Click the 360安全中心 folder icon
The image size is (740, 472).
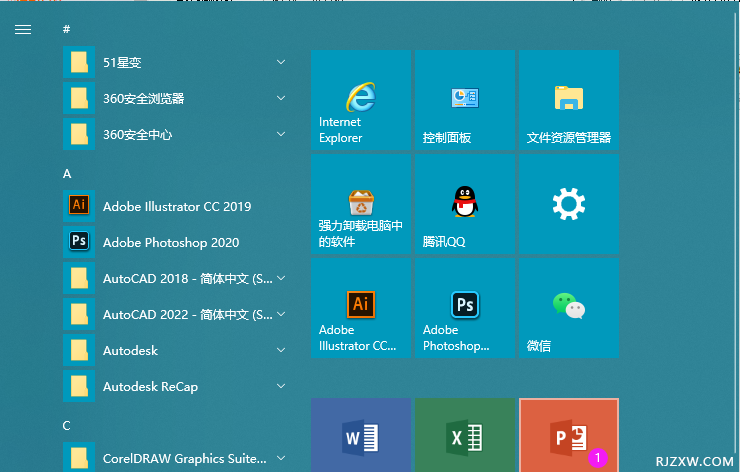[x=79, y=134]
